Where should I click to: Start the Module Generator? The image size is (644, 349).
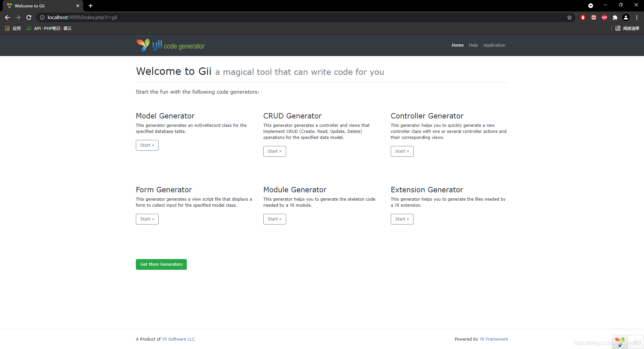(x=275, y=219)
